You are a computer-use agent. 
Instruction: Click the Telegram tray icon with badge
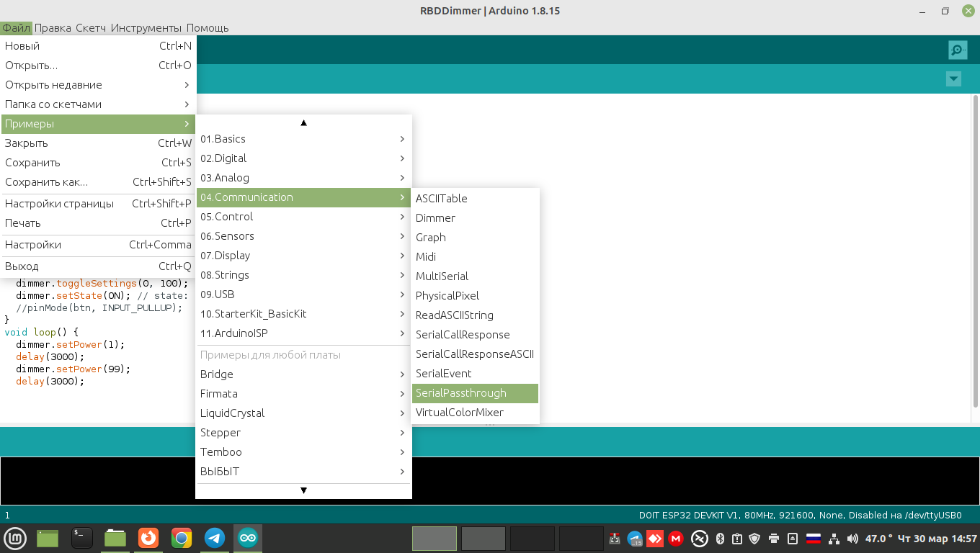635,538
